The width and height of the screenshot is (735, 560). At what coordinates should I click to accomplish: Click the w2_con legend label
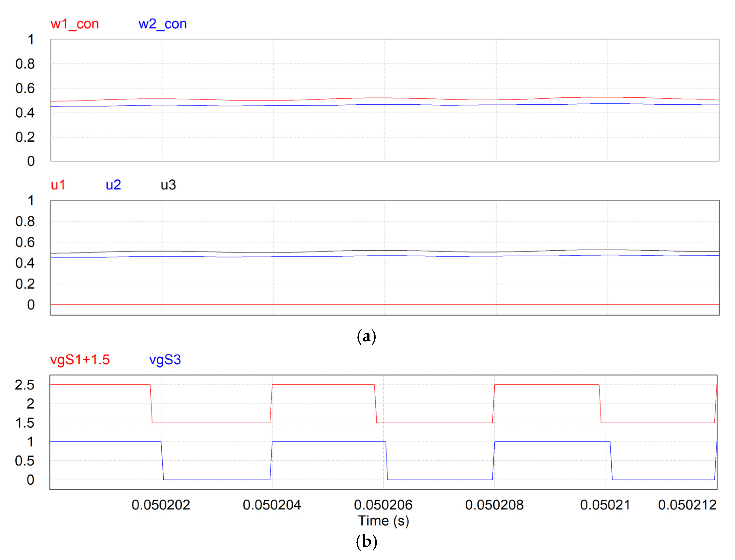pyautogui.click(x=162, y=24)
